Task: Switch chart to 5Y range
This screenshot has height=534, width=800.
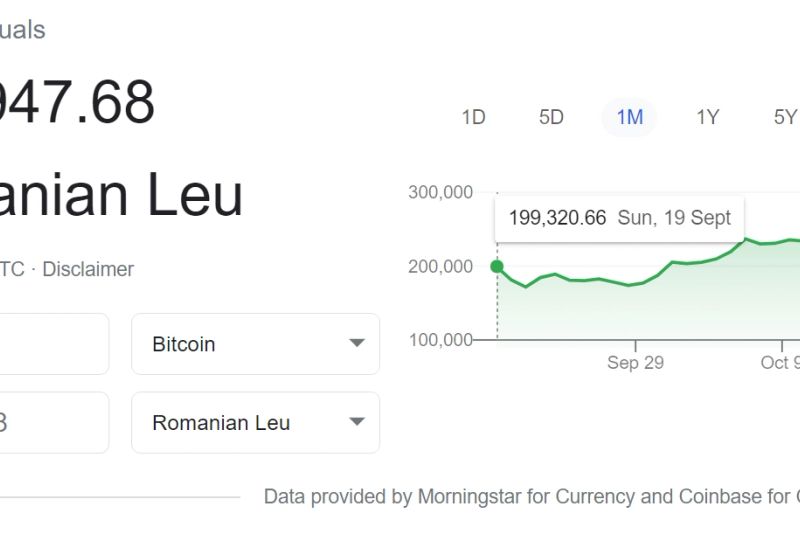Action: pyautogui.click(x=784, y=117)
